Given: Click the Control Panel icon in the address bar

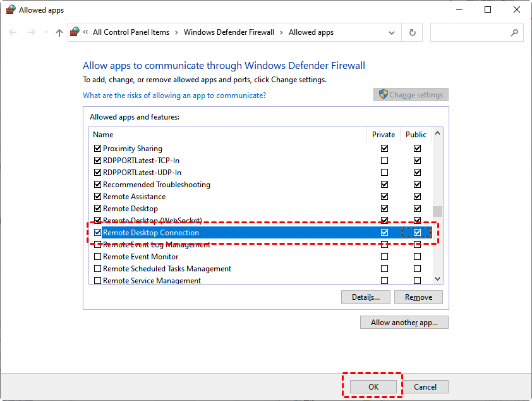Looking at the screenshot, I should [x=75, y=31].
